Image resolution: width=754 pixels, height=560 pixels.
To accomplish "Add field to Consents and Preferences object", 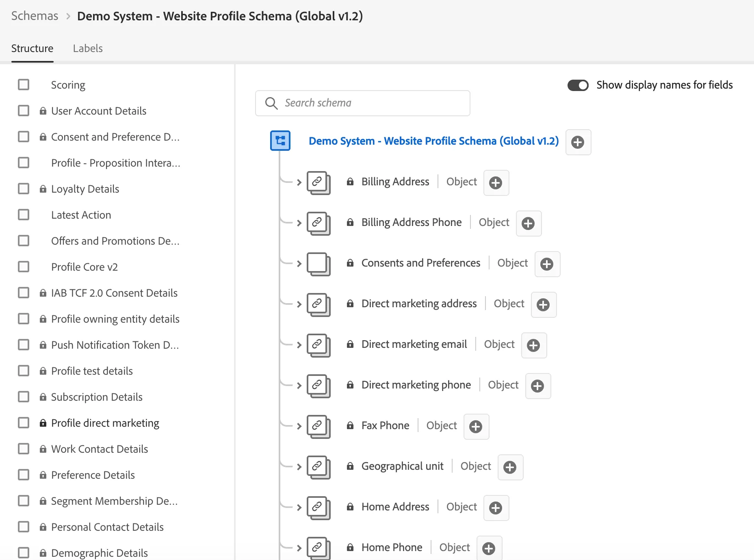I will (547, 264).
